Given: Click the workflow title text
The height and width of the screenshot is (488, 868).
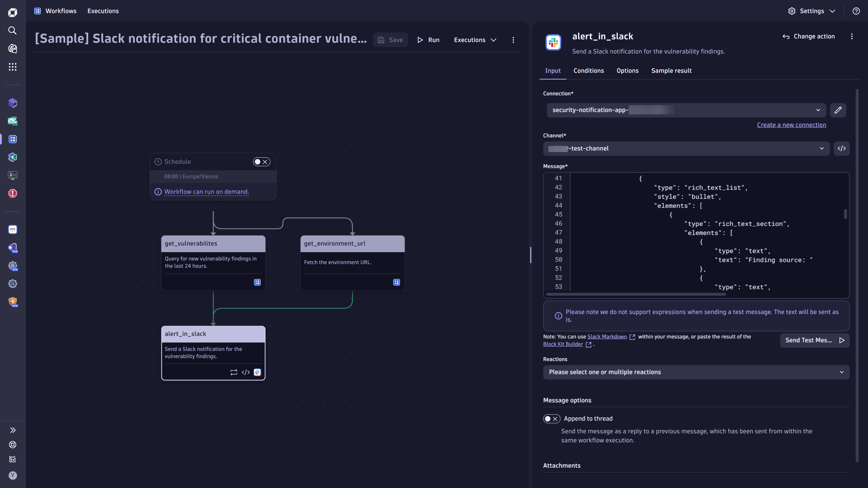Looking at the screenshot, I should (201, 39).
